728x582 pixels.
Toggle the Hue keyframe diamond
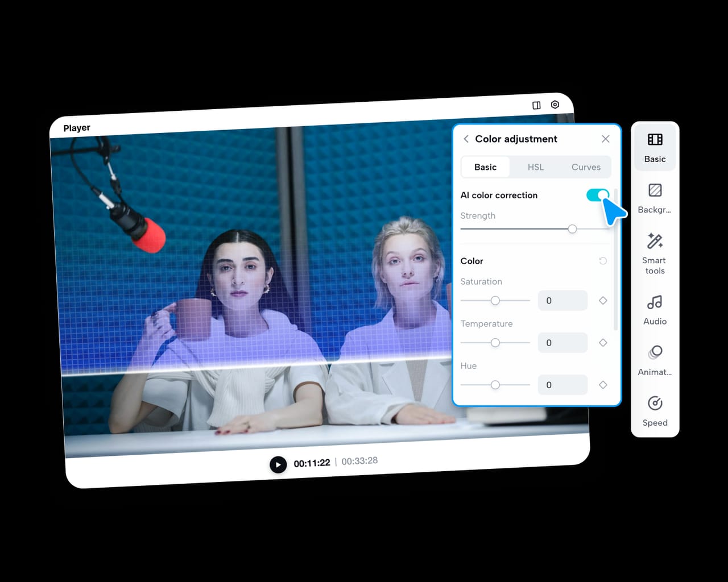(603, 385)
